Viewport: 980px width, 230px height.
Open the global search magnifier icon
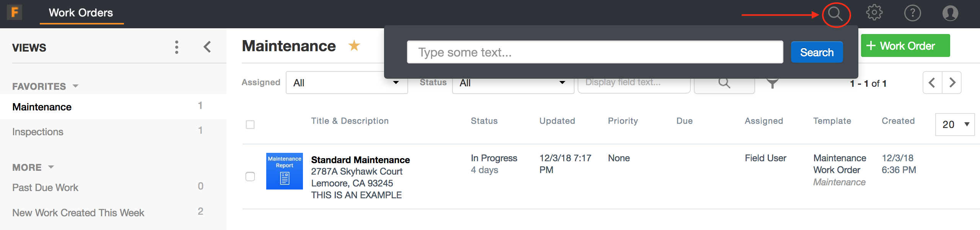[x=835, y=14]
